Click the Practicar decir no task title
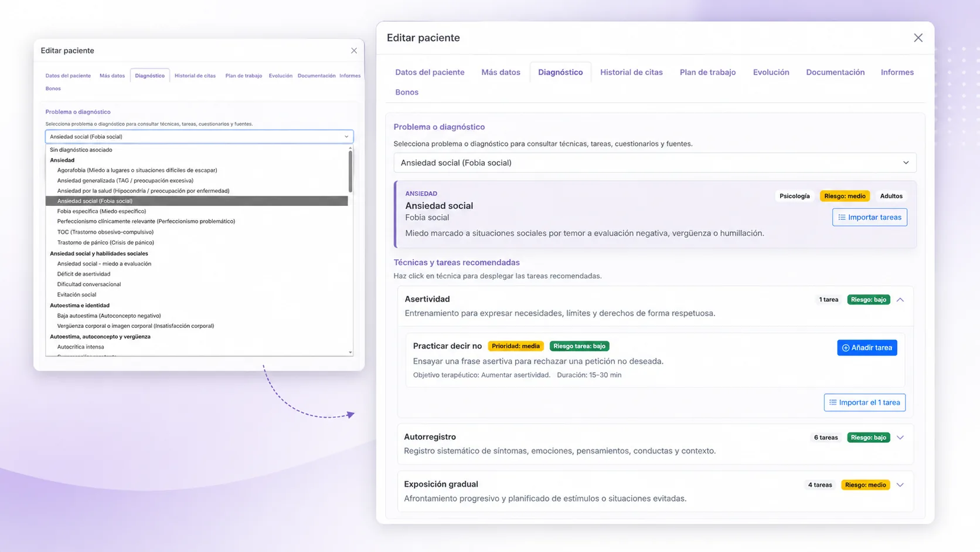The height and width of the screenshot is (552, 980). 447,346
